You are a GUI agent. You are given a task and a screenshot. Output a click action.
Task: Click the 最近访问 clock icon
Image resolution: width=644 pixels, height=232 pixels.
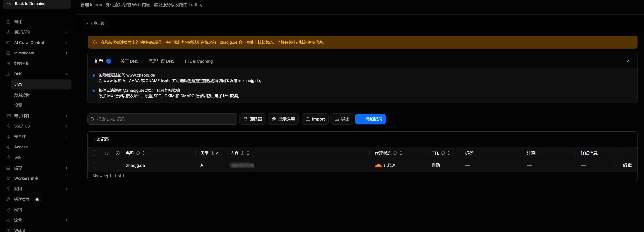point(9,32)
